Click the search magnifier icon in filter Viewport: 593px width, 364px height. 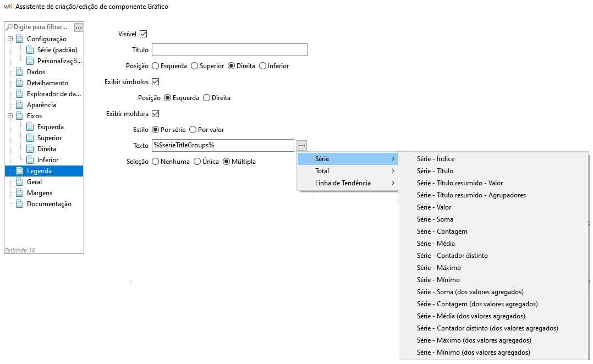coord(9,27)
